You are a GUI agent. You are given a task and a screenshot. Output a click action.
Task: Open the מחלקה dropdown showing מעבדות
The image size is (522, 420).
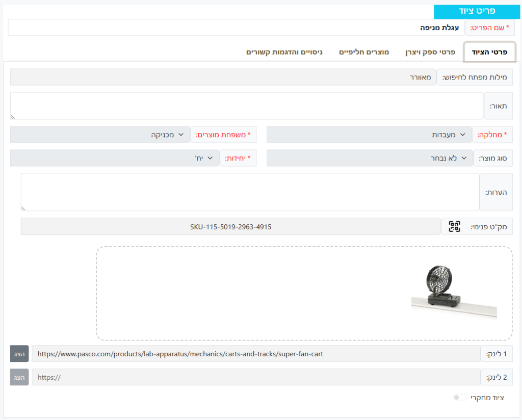[x=369, y=135]
